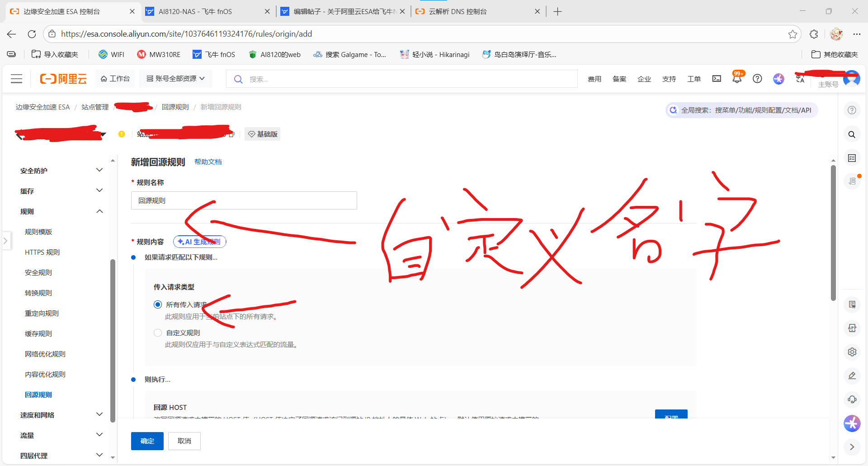Click the 工单 menu item in top bar
This screenshot has height=466, width=868.
pyautogui.click(x=694, y=79)
